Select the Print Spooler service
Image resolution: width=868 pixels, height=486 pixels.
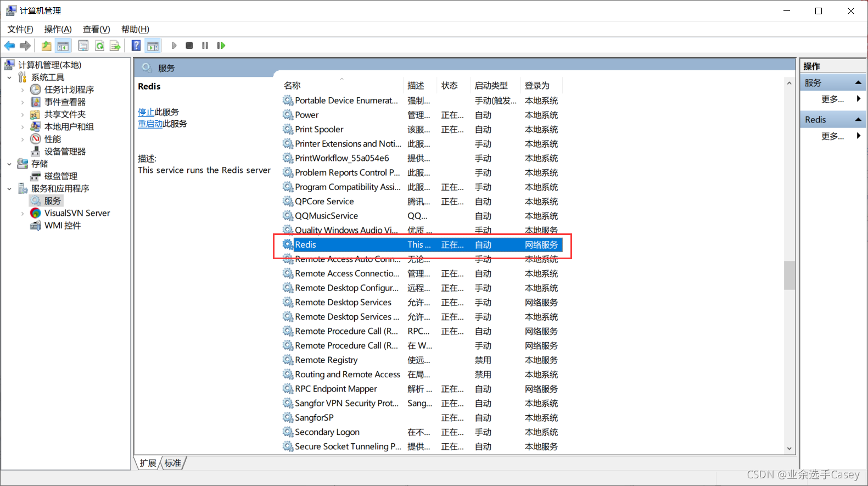coord(422,130)
